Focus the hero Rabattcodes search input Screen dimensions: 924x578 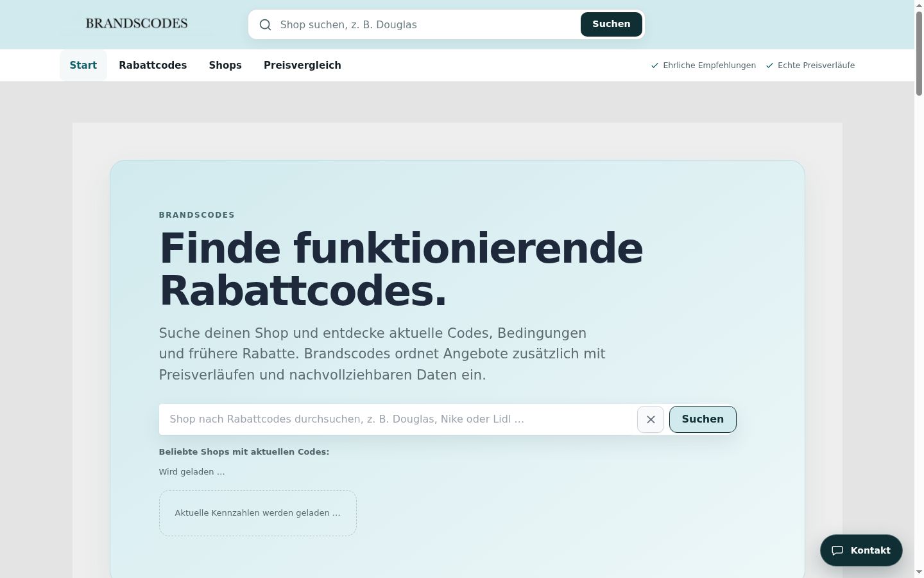click(x=398, y=419)
